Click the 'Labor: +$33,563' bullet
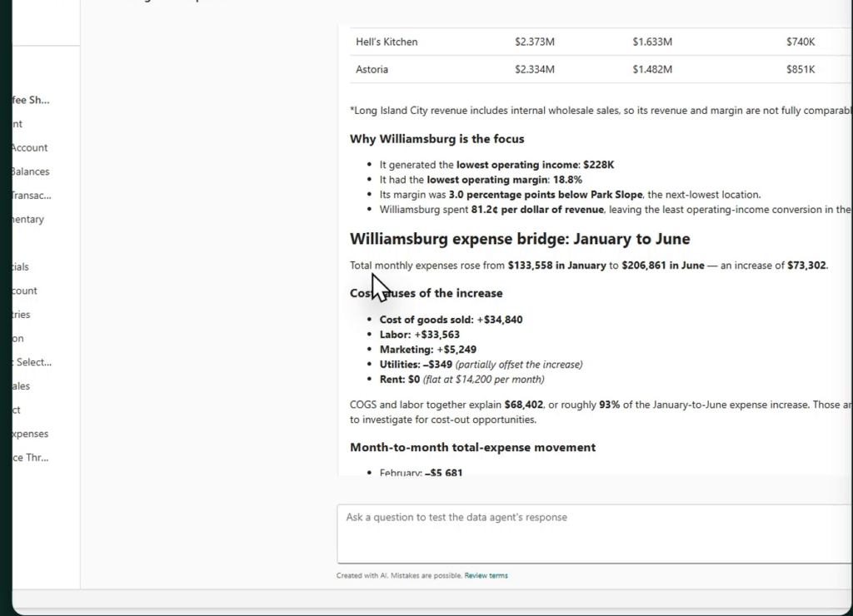This screenshot has width=853, height=616. pyautogui.click(x=420, y=335)
